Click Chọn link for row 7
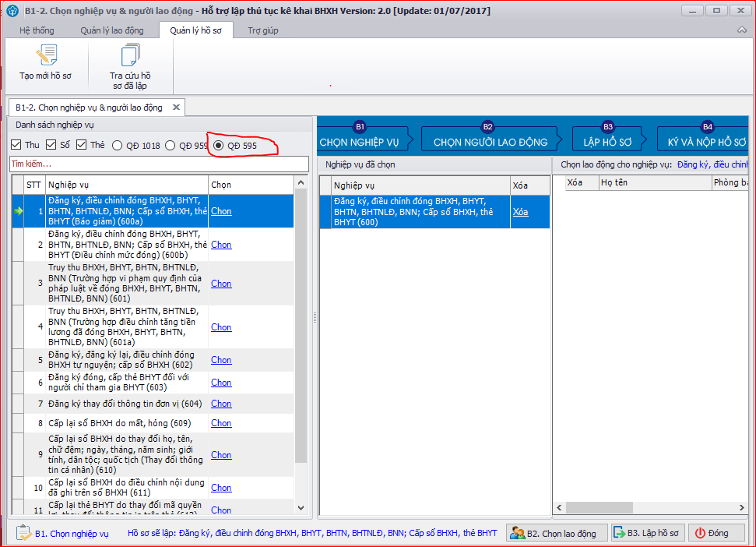Viewport: 756px width, 547px height. pyautogui.click(x=221, y=404)
